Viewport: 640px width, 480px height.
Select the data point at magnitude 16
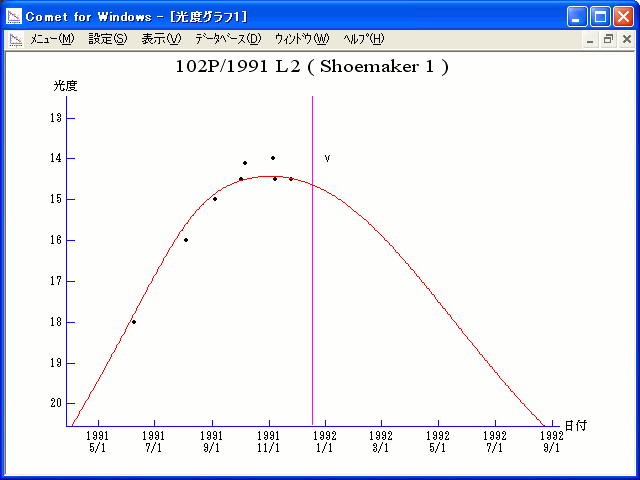pyautogui.click(x=186, y=240)
